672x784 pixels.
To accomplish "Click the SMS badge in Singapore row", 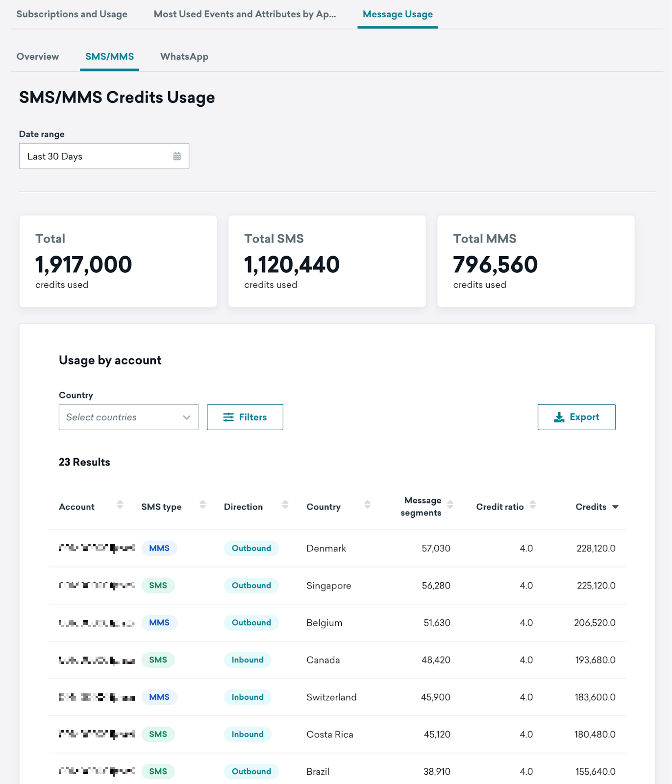I will [x=158, y=586].
